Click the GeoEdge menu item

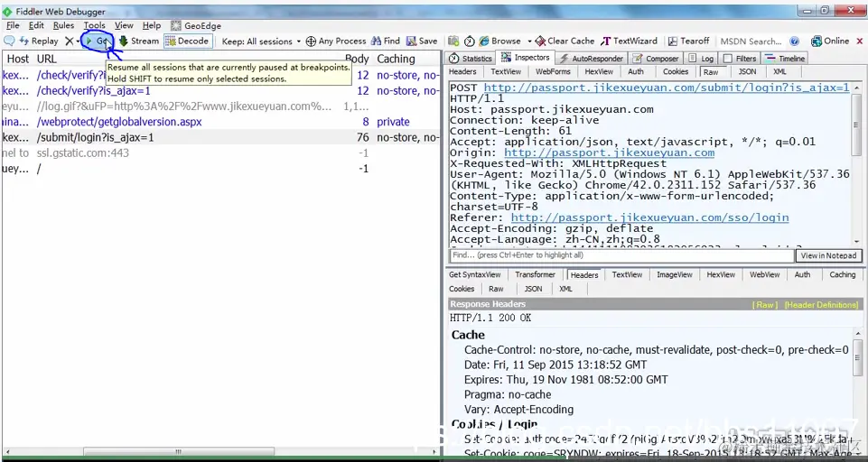coord(196,25)
